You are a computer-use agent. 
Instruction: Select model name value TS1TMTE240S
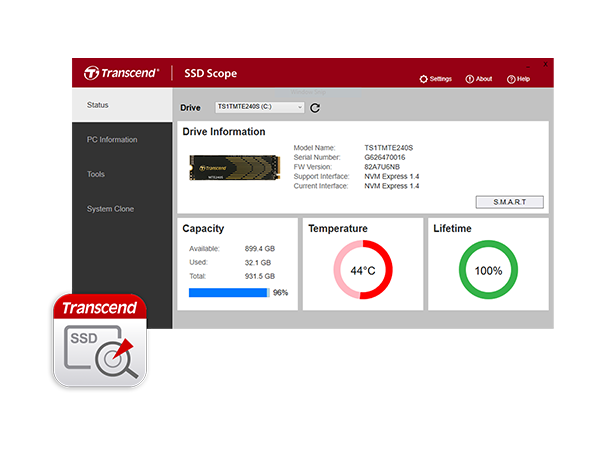pos(389,148)
